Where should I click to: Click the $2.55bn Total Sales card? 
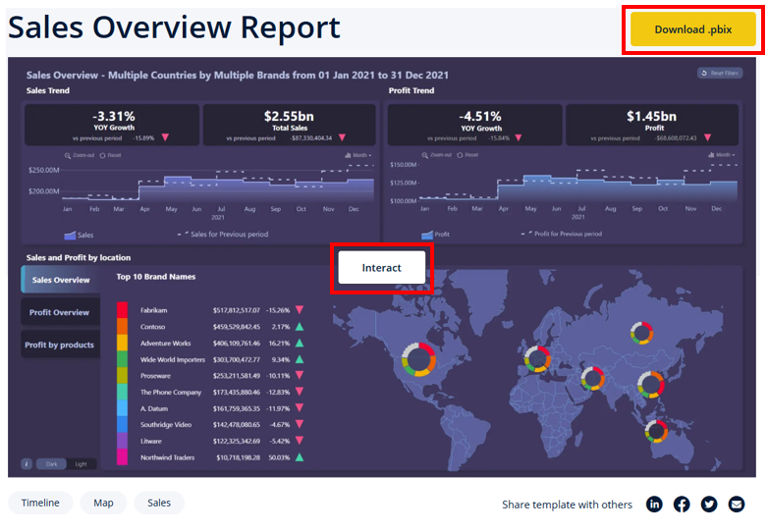click(x=289, y=125)
